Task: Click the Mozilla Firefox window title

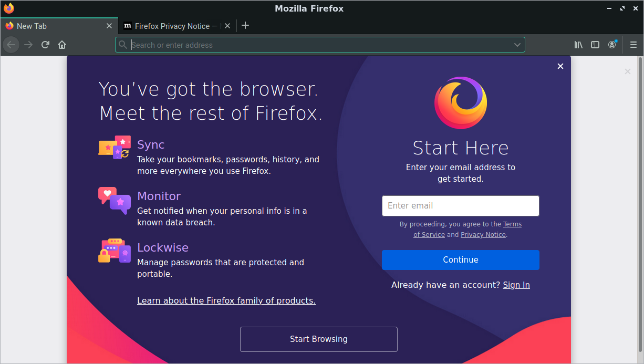Action: [309, 8]
